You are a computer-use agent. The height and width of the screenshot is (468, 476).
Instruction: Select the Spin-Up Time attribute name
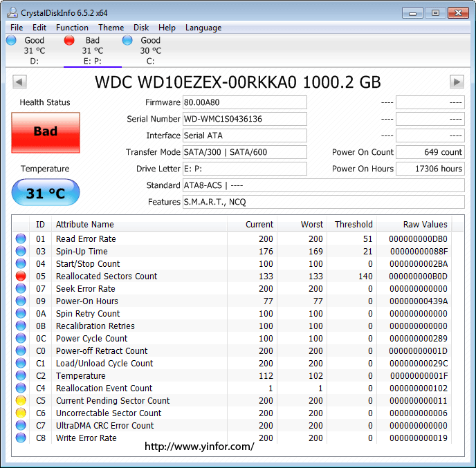coord(82,252)
